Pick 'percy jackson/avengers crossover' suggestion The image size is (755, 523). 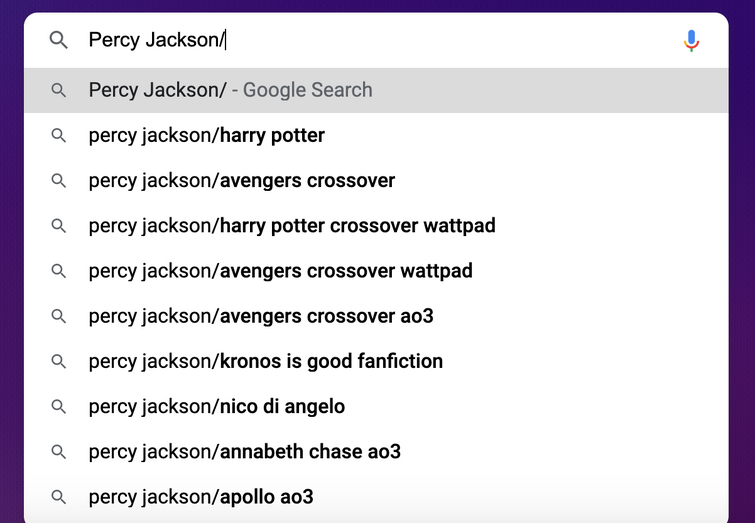click(x=376, y=181)
